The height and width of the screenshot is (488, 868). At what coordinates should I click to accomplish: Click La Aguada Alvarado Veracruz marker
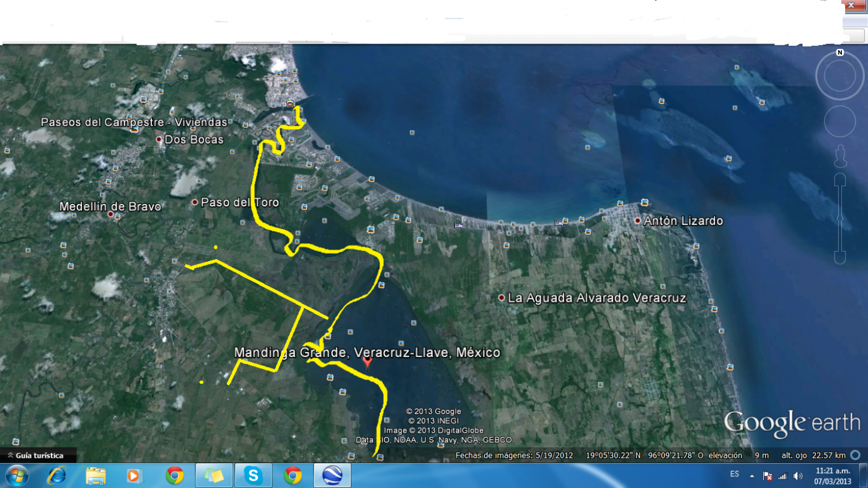(x=502, y=298)
